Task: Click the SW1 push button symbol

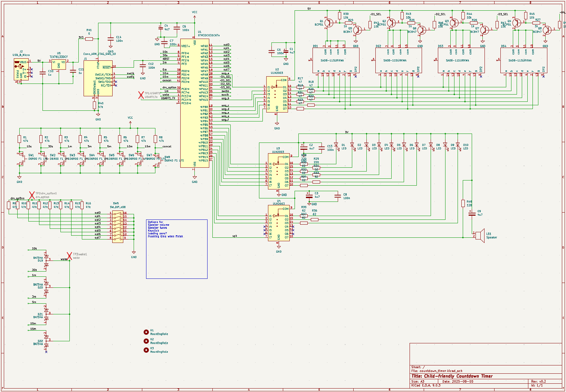Action: coord(21,159)
